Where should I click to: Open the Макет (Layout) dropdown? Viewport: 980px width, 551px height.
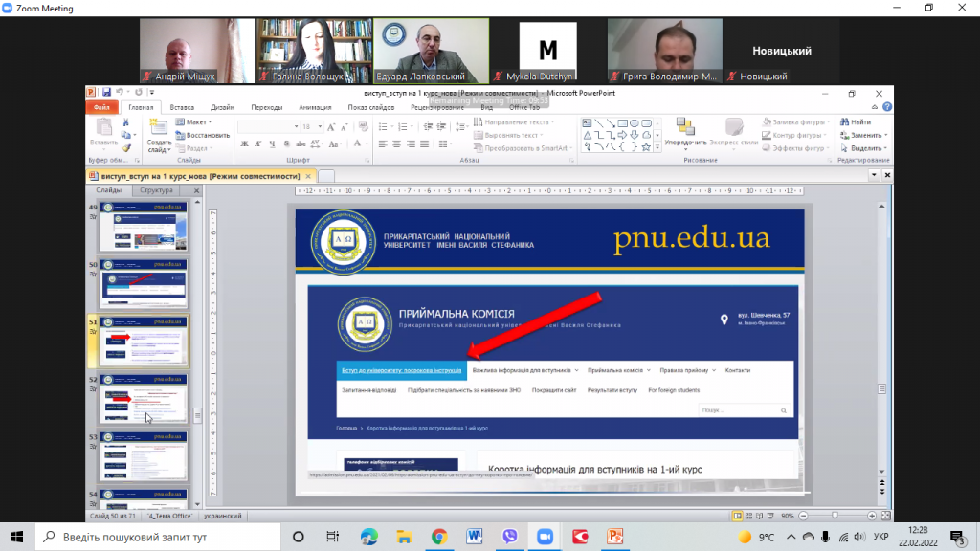pyautogui.click(x=196, y=122)
